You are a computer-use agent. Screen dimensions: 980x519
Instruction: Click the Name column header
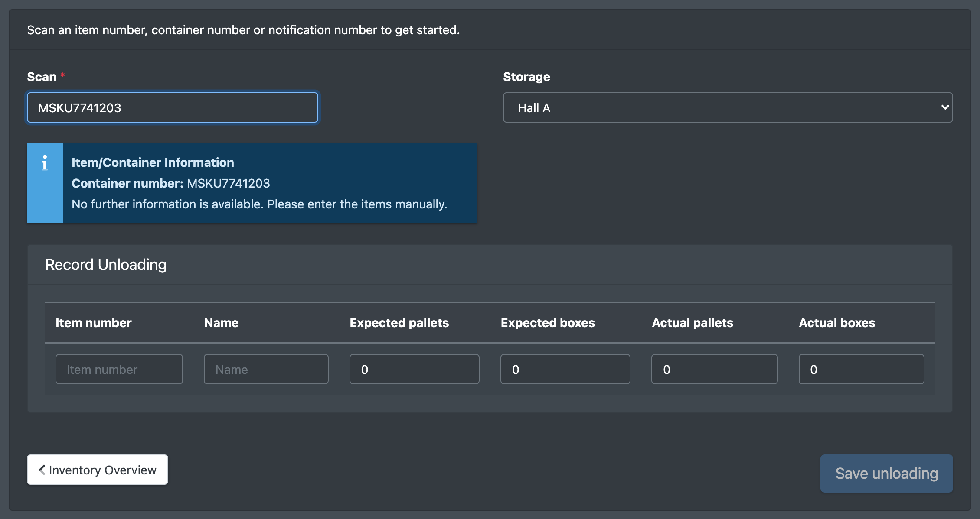tap(221, 323)
